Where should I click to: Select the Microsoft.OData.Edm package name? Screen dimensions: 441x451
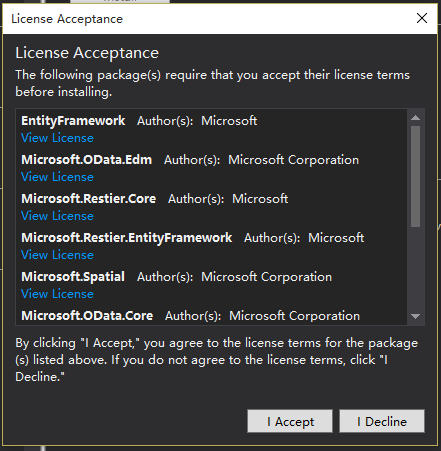click(87, 160)
